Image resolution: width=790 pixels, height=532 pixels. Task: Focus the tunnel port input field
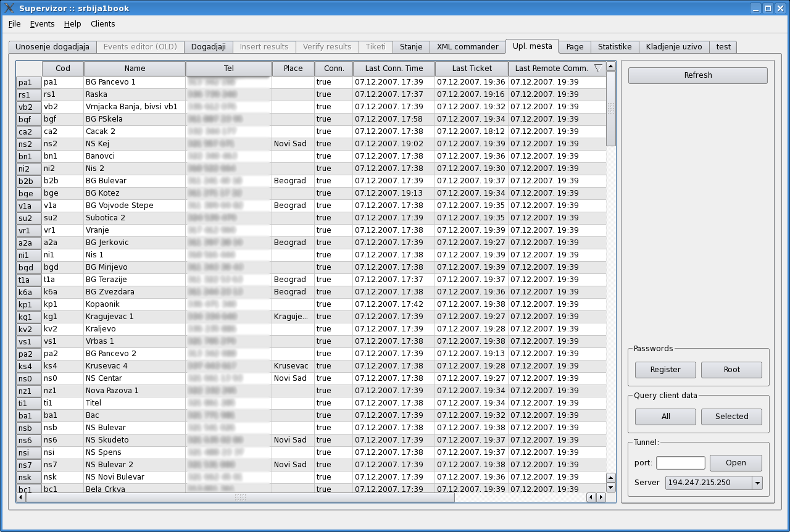[680, 463]
